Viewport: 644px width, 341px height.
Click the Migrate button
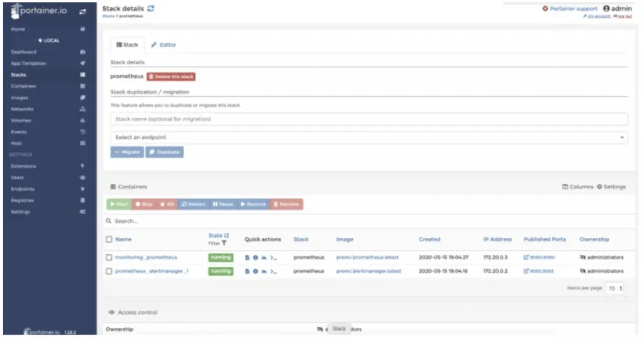[127, 152]
